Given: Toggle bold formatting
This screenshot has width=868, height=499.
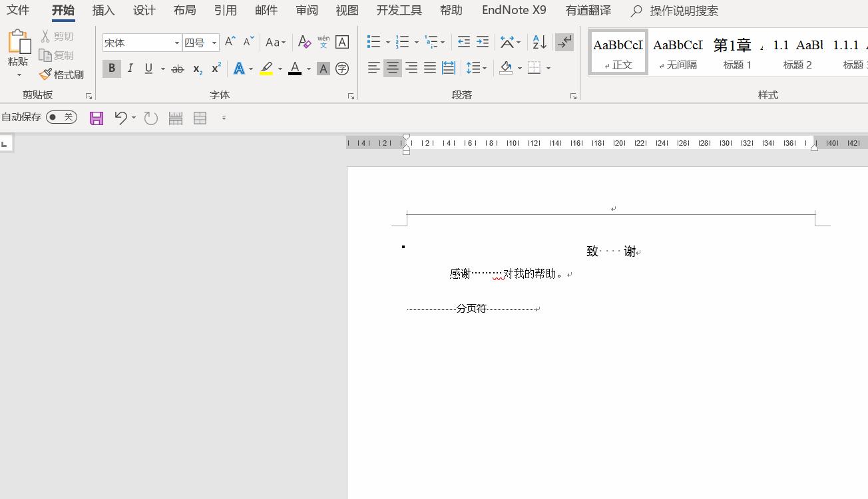Looking at the screenshot, I should point(111,68).
